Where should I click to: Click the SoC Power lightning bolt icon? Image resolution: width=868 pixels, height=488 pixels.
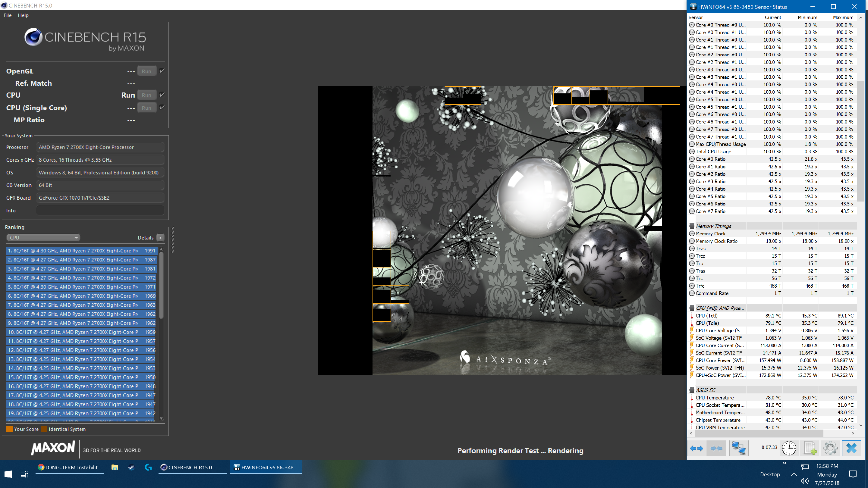pyautogui.click(x=692, y=368)
